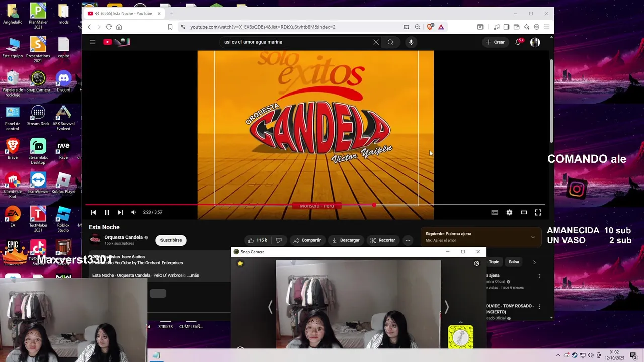Show next lens with Snap Camera right arrow
Screen dimensions: 644x362
click(446, 307)
